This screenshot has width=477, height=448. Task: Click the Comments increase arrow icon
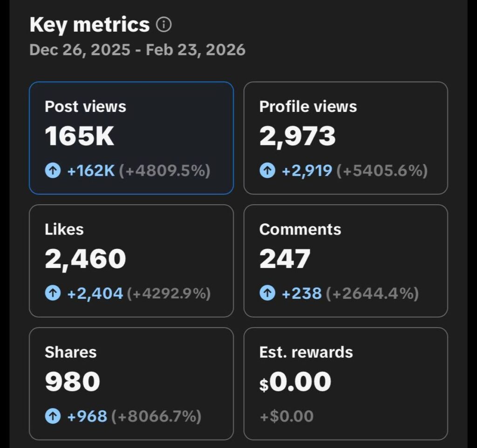click(x=267, y=294)
